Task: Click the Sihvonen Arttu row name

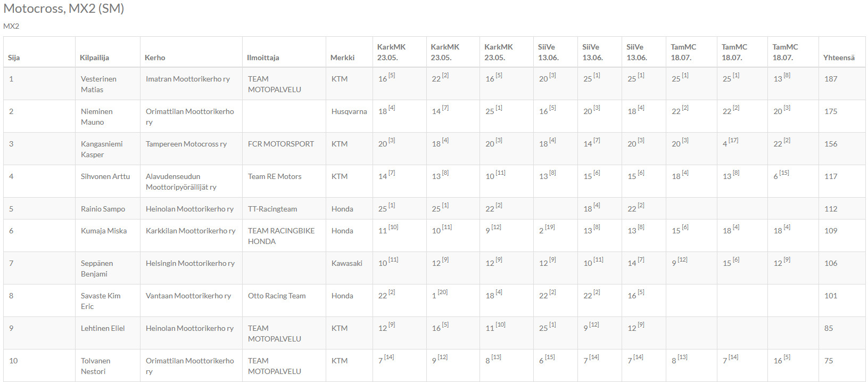Action: tap(105, 176)
